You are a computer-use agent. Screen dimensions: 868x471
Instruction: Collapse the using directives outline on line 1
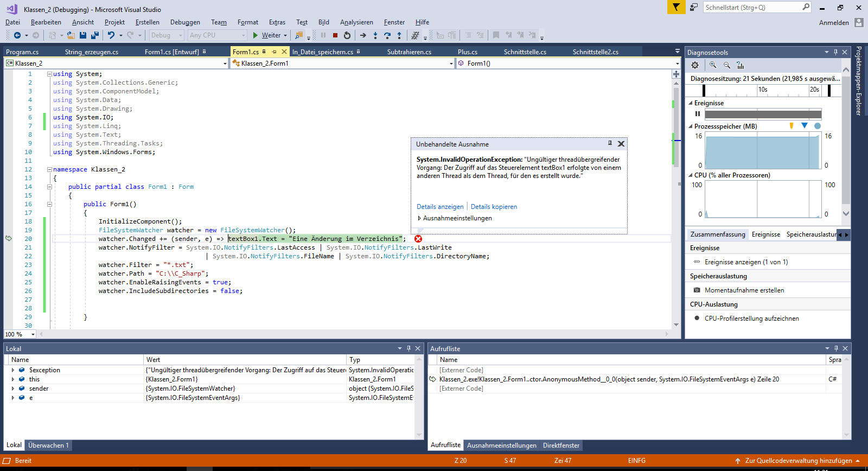pos(49,74)
